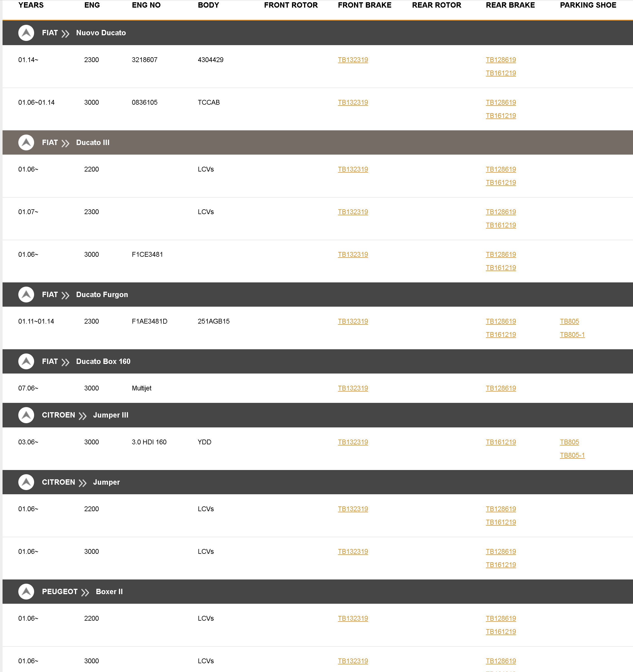
Task: Open TB161219 link in Ducato III 2200 row
Action: 501,183
